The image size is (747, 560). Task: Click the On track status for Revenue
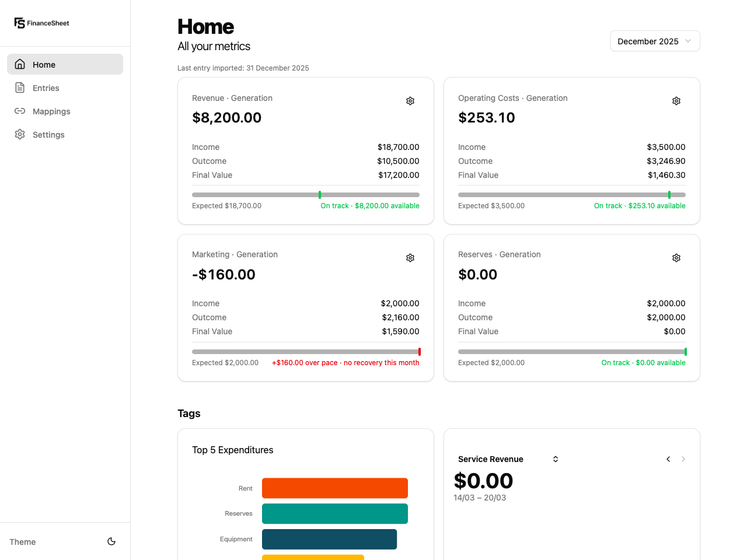click(x=369, y=205)
